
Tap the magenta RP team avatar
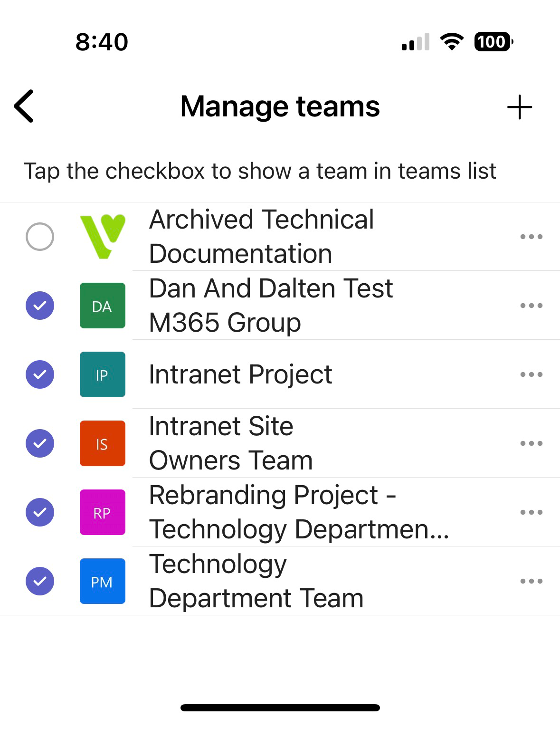tap(103, 512)
